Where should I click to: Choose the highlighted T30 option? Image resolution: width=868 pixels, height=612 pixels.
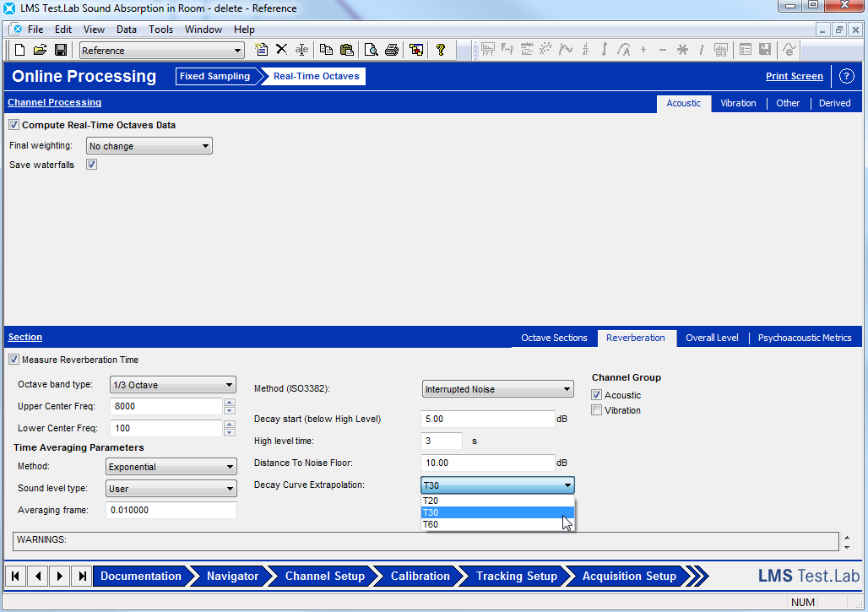coord(497,512)
